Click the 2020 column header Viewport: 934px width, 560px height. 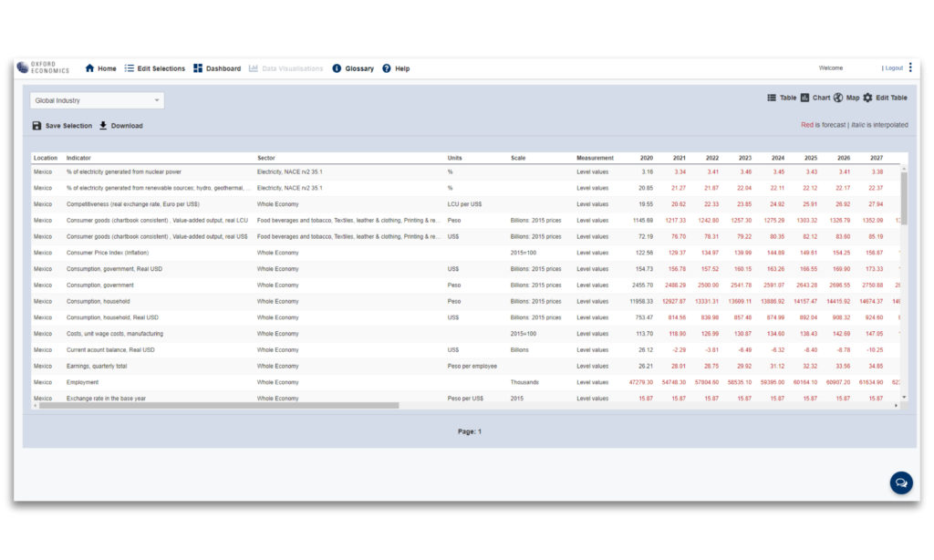click(x=647, y=158)
